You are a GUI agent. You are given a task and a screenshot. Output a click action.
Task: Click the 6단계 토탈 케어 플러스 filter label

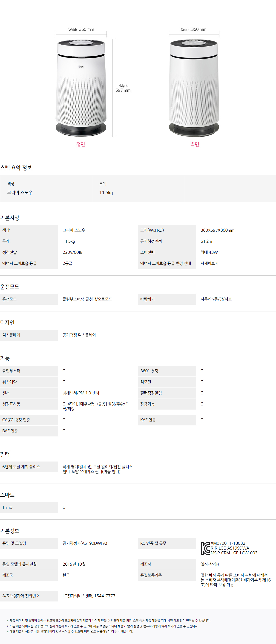point(21,467)
